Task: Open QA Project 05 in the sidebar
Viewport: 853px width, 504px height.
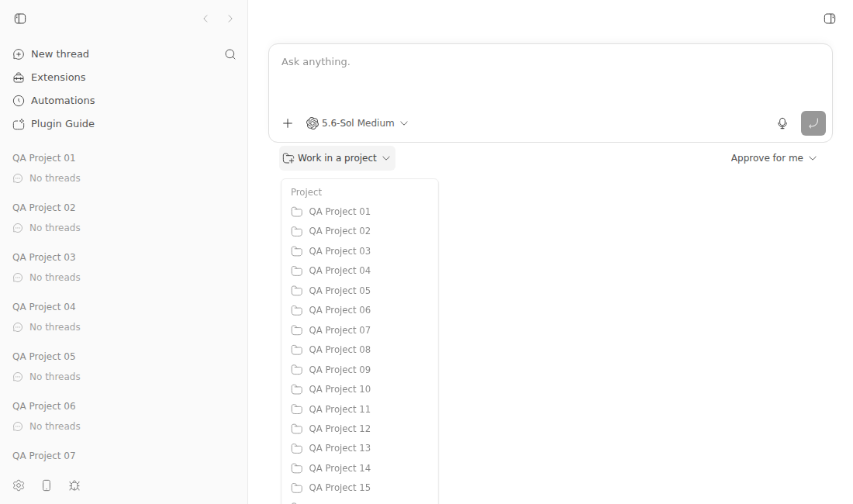Action: (x=44, y=357)
